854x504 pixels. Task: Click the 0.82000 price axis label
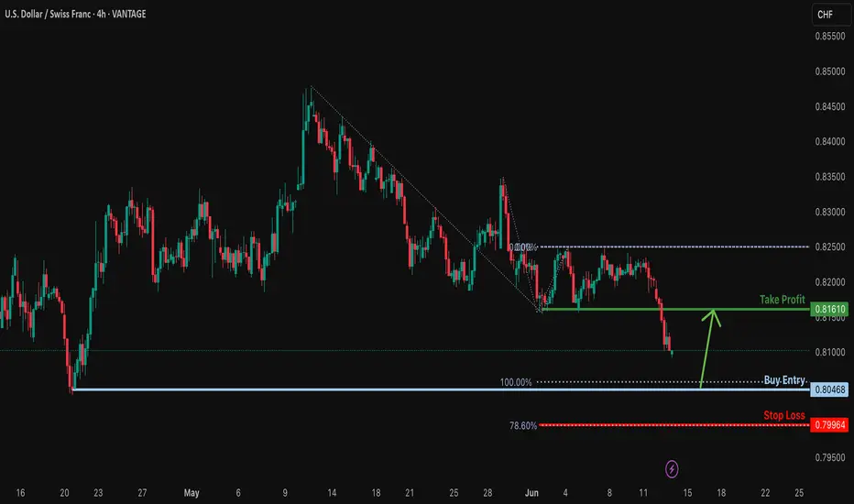[830, 282]
